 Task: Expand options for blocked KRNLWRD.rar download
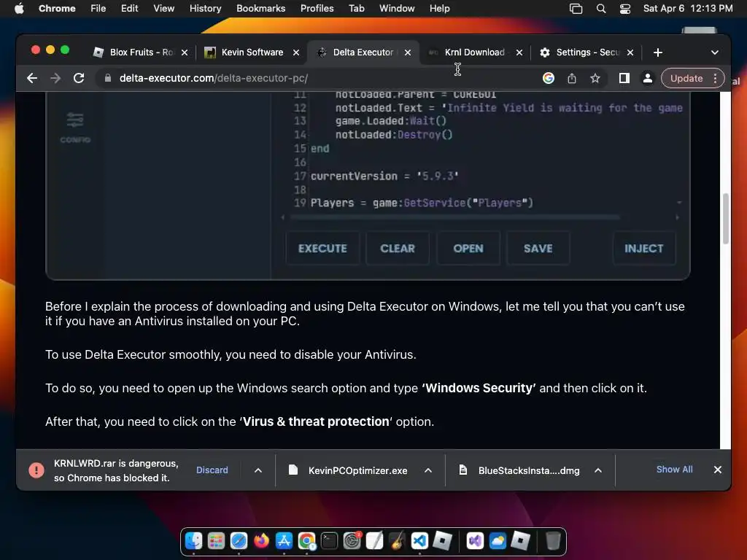pos(258,470)
